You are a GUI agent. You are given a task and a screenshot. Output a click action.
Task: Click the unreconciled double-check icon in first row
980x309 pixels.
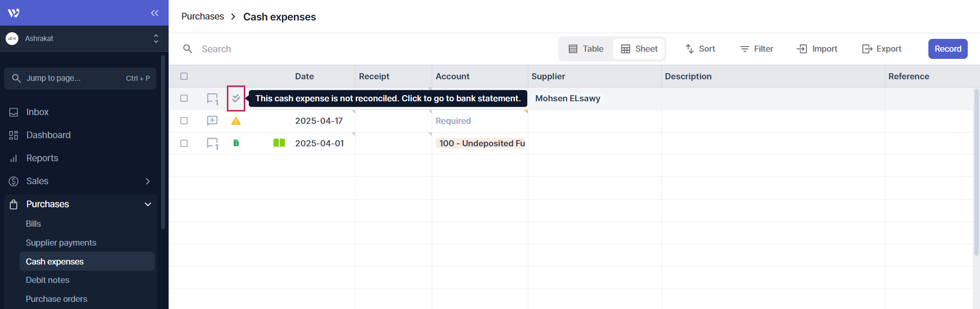(236, 98)
